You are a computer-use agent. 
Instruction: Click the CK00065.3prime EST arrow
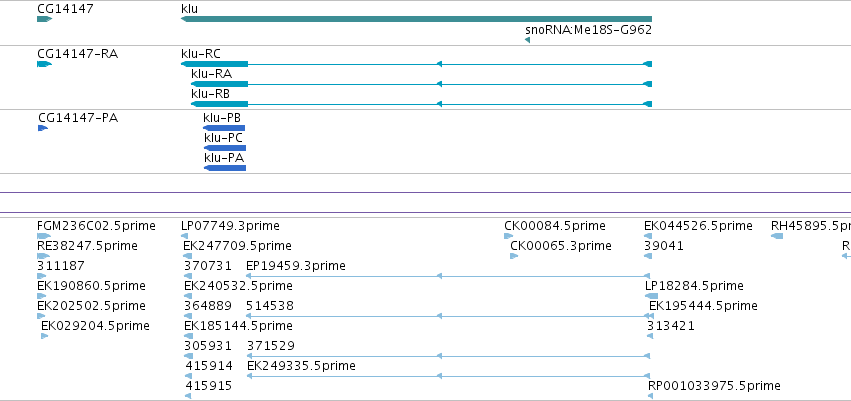[514, 256]
